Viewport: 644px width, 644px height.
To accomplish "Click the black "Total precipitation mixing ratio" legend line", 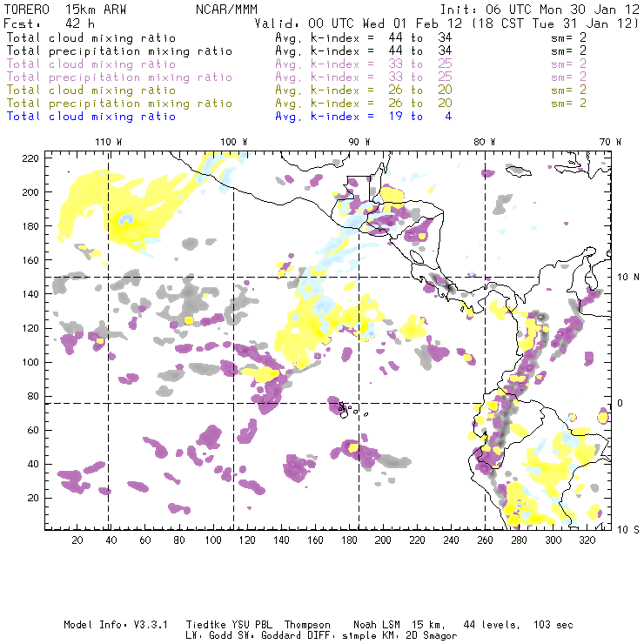I will coord(119,51).
